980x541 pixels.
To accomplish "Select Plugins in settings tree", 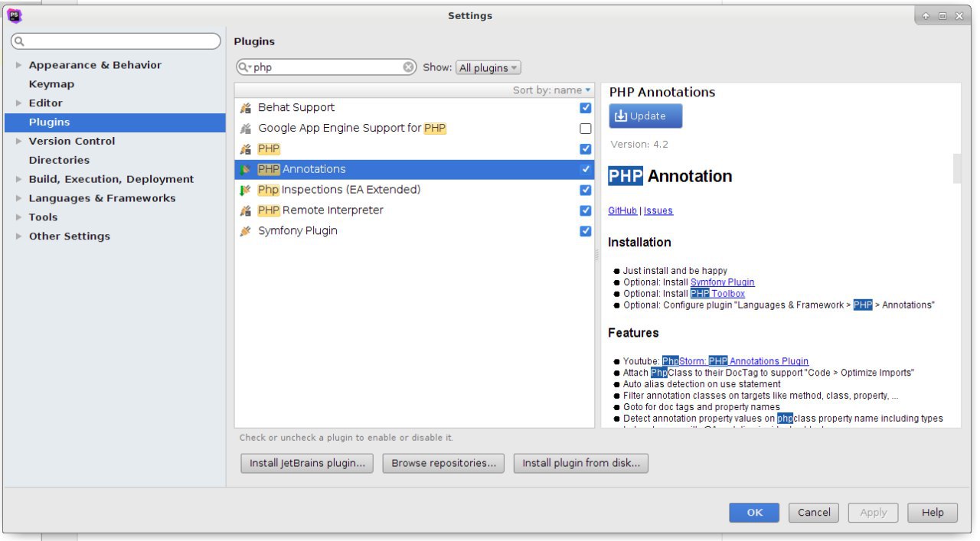I will pos(115,122).
